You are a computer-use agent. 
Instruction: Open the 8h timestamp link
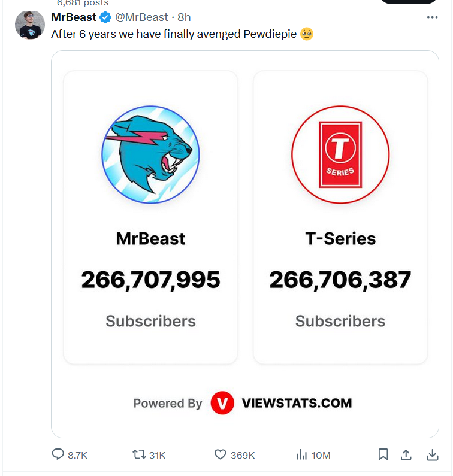[x=185, y=17]
